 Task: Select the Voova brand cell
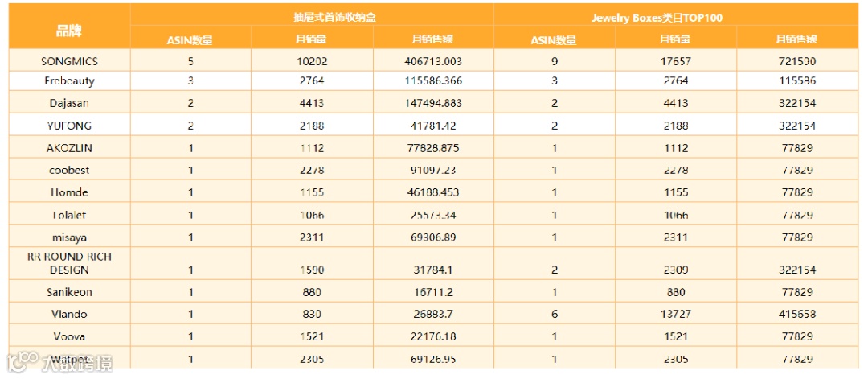tap(69, 336)
